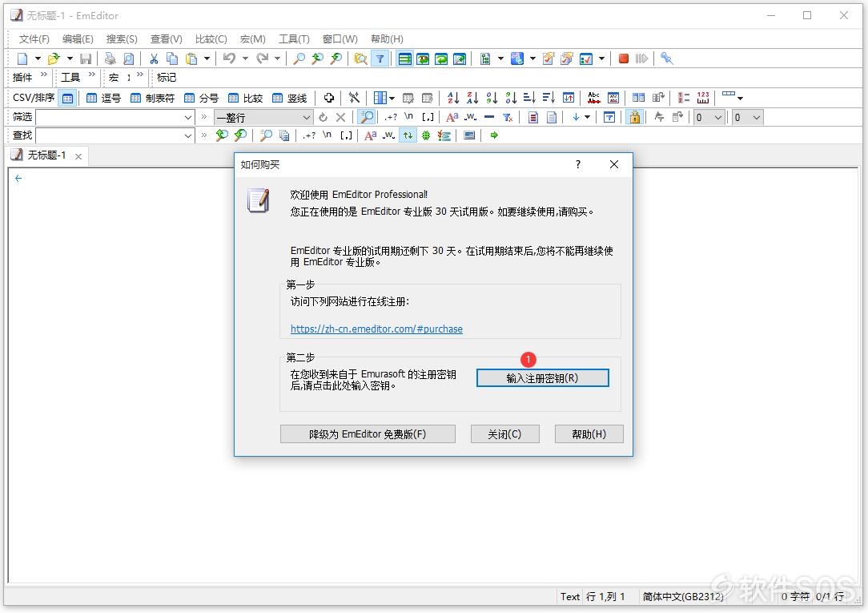Create a new document with New file icon
Image resolution: width=868 pixels, height=613 pixels.
click(x=22, y=58)
